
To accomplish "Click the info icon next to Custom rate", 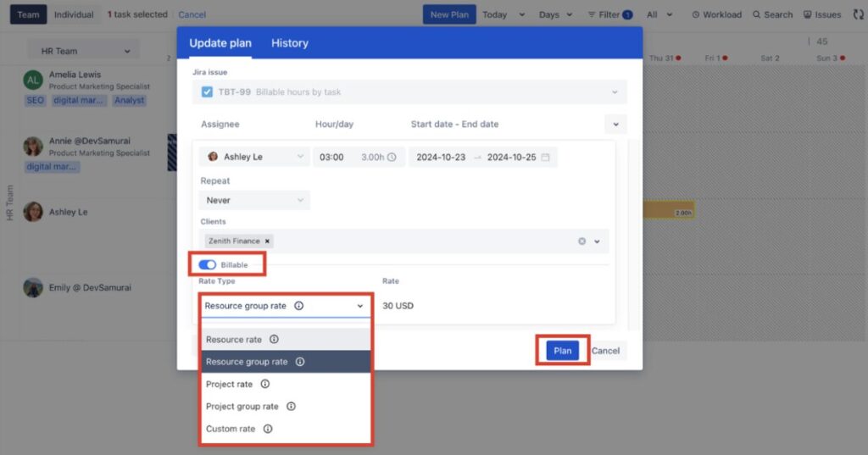I will 268,429.
